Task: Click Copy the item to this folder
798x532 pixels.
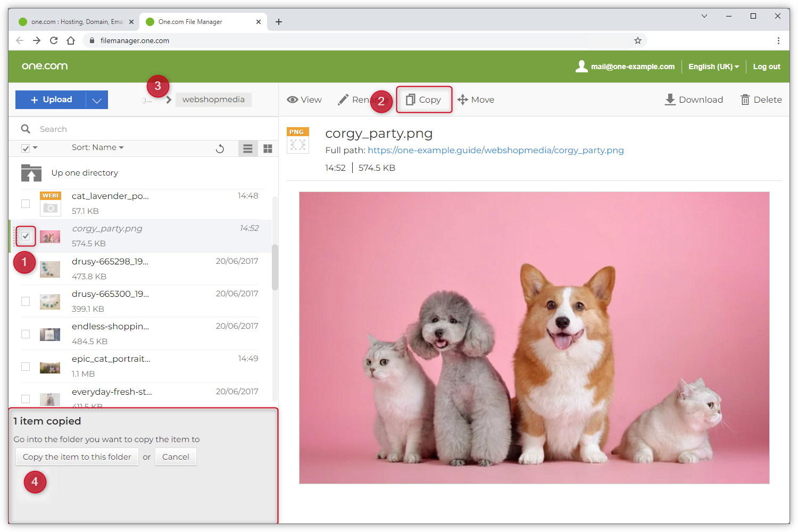Action: [x=77, y=457]
